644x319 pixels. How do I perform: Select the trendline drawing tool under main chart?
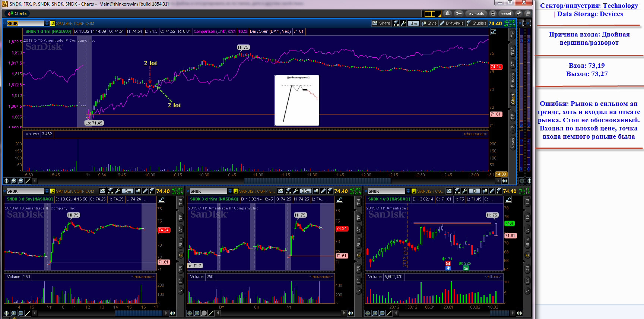[28, 181]
